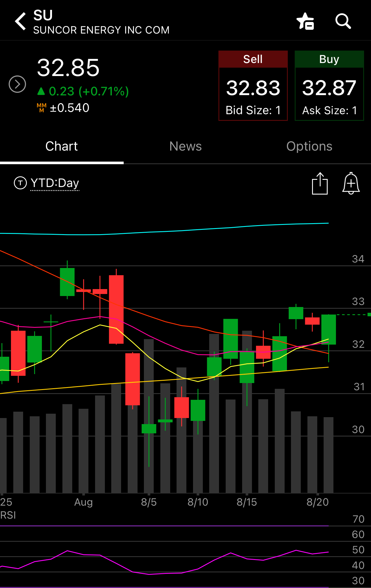Expand quote details circled chevron
This screenshot has width=371, height=588.
tap(17, 84)
